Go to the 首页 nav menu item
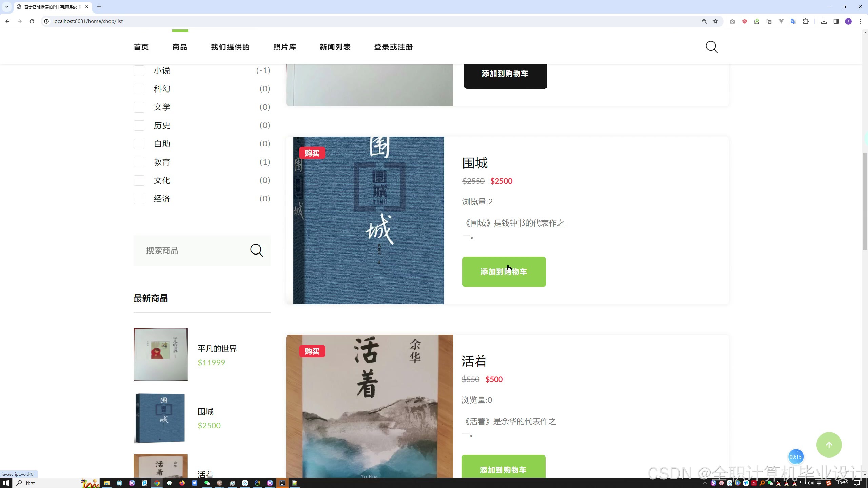 click(141, 47)
